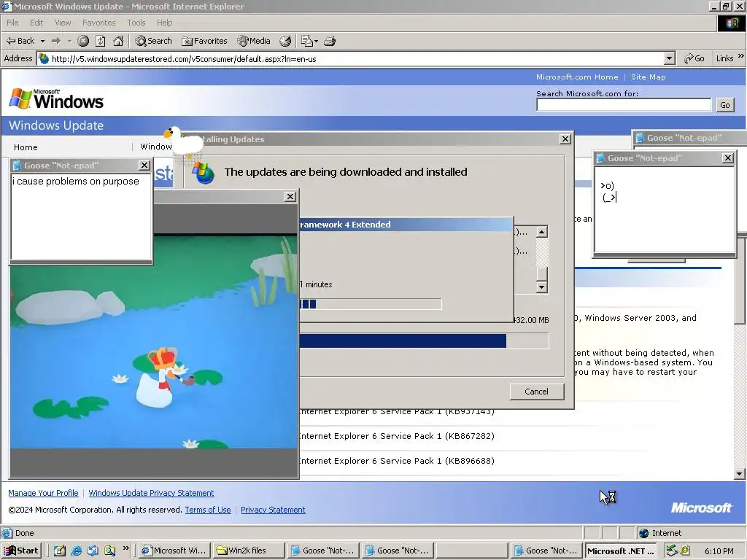Select the Internet Explorer 6 SP1 KB867282 entry
This screenshot has height=560, width=747.
click(x=397, y=436)
